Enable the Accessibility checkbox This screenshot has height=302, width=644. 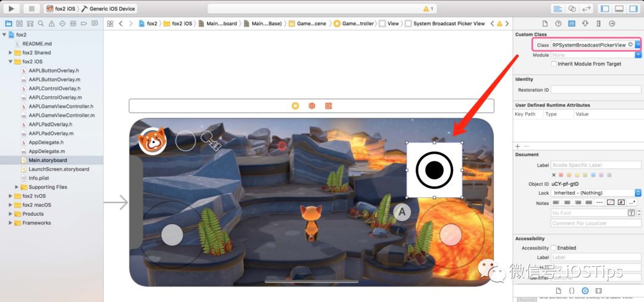[x=553, y=248]
